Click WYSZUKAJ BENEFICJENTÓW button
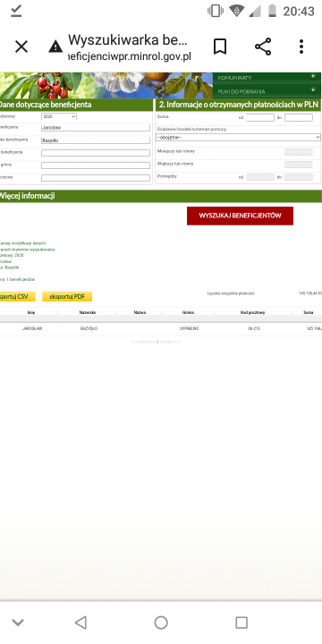 click(x=240, y=216)
